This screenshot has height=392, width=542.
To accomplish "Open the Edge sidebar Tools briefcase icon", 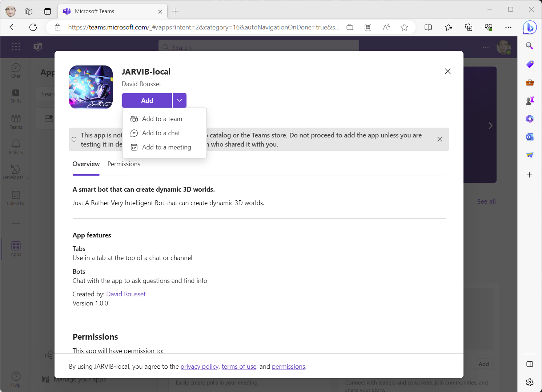I will 530,83.
